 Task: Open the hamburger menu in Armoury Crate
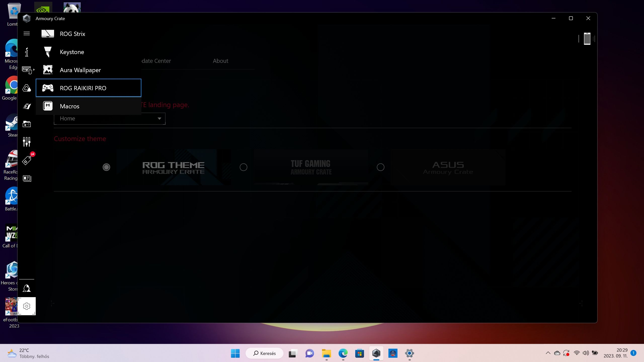[27, 33]
